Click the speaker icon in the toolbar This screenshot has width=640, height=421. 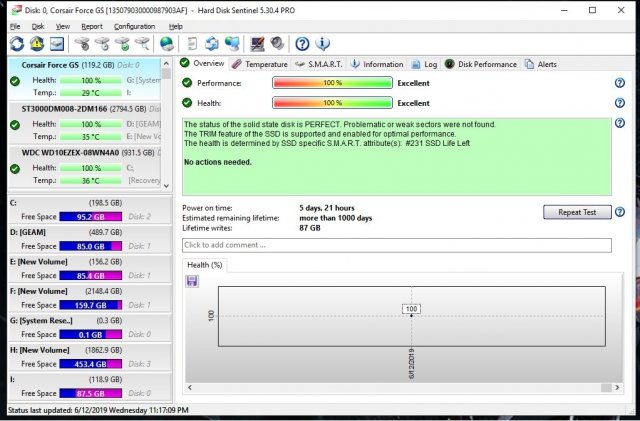[275, 44]
